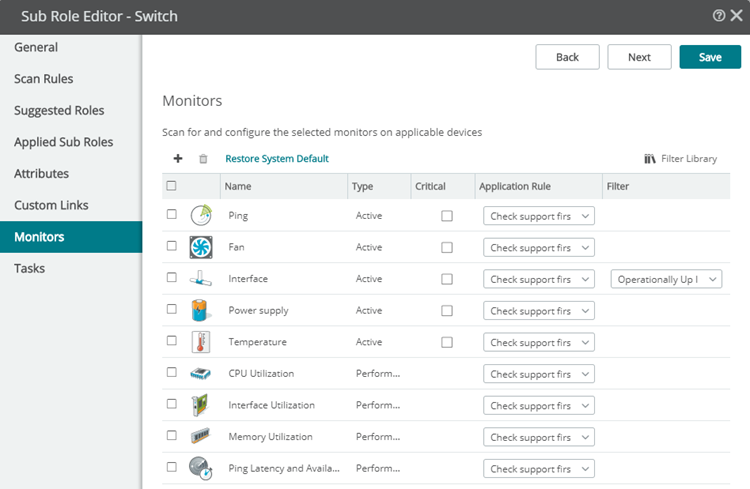
Task: Click the Memory Utilization RAM icon
Action: point(200,436)
